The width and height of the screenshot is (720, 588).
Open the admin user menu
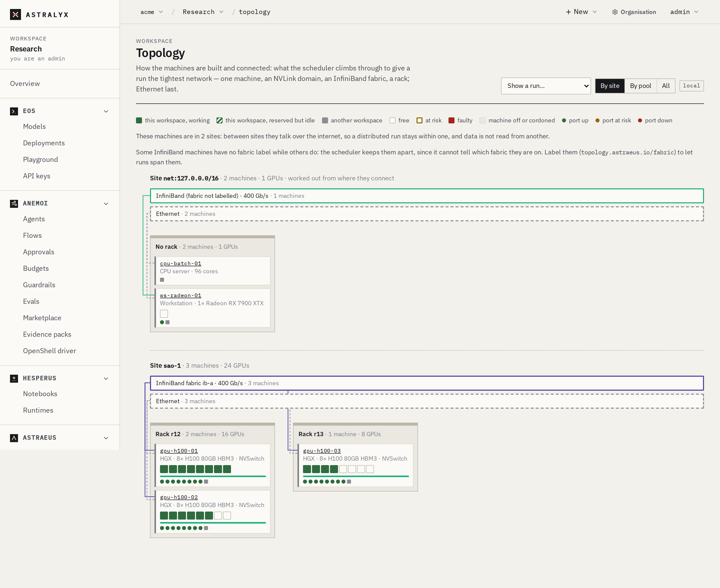pyautogui.click(x=684, y=12)
